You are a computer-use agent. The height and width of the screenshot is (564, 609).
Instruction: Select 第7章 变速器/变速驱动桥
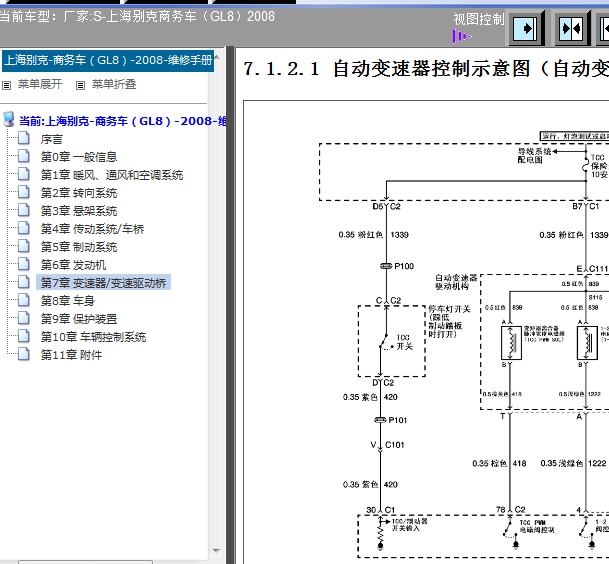point(103,283)
